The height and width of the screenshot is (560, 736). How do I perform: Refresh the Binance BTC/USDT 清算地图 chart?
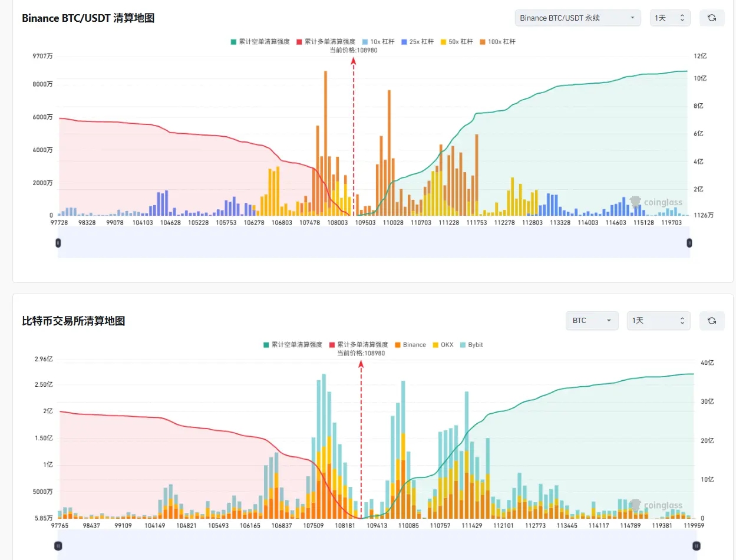712,18
